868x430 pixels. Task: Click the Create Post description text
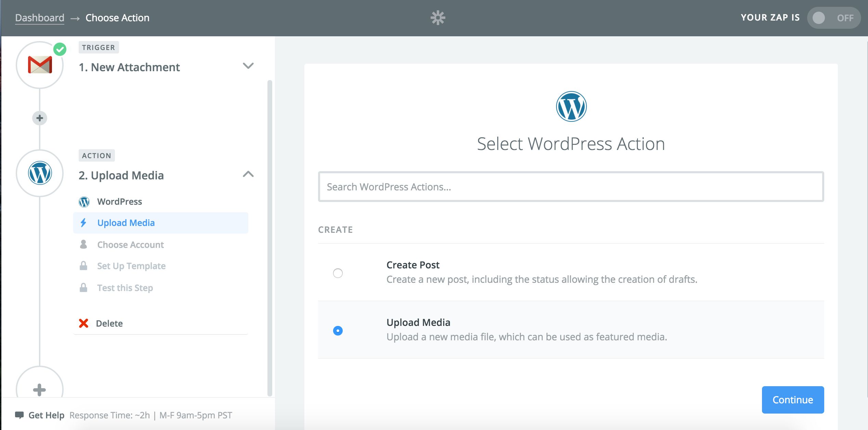(x=542, y=279)
